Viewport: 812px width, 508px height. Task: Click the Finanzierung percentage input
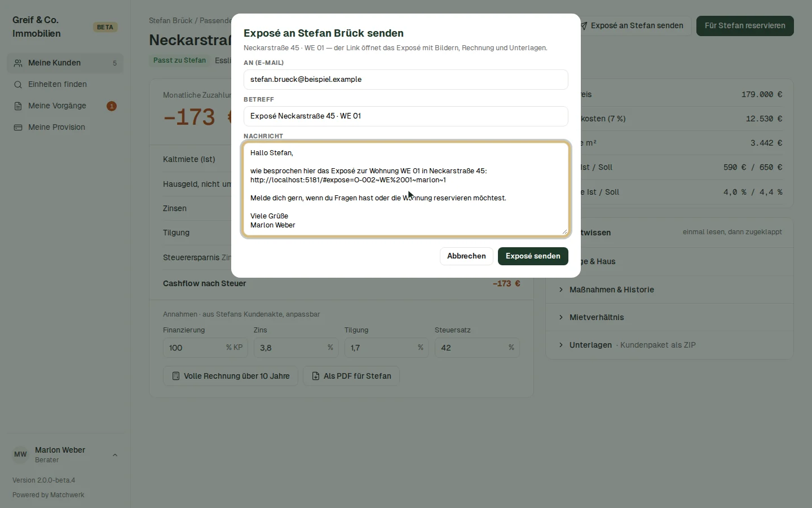coord(206,348)
